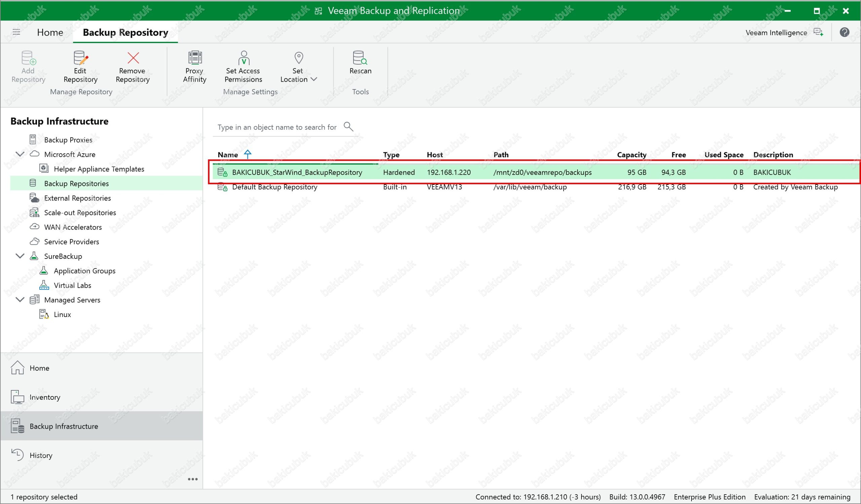Open Scale-out Repositories node
The image size is (861, 504).
[x=80, y=212]
